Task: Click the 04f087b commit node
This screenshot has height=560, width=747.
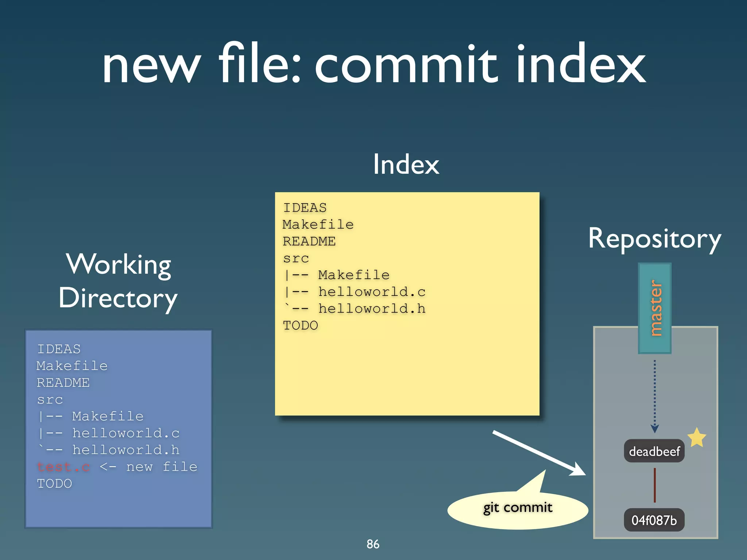Action: 654,520
